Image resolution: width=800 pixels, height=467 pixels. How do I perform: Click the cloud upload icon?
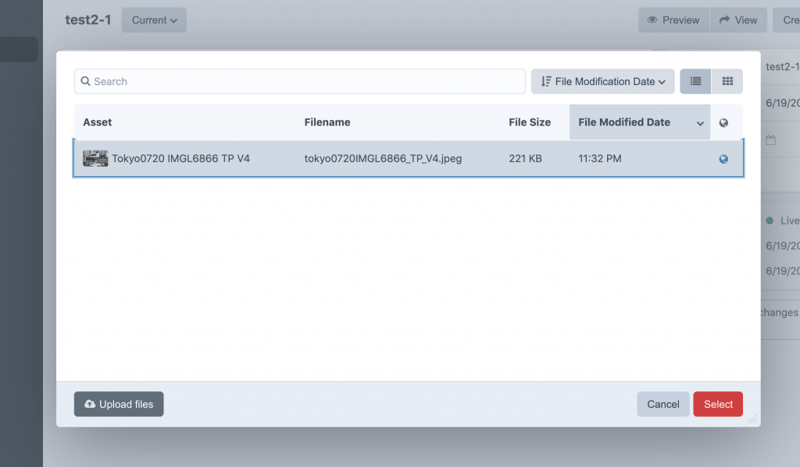90,404
